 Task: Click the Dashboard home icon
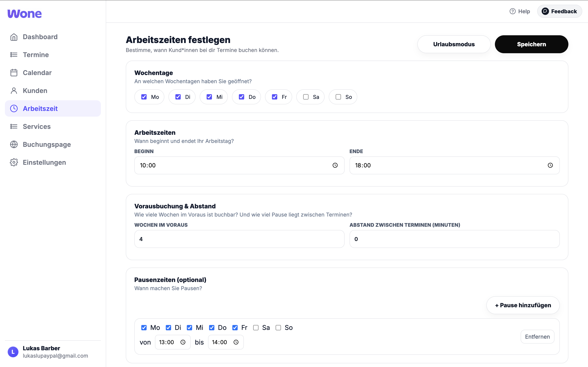pyautogui.click(x=14, y=37)
